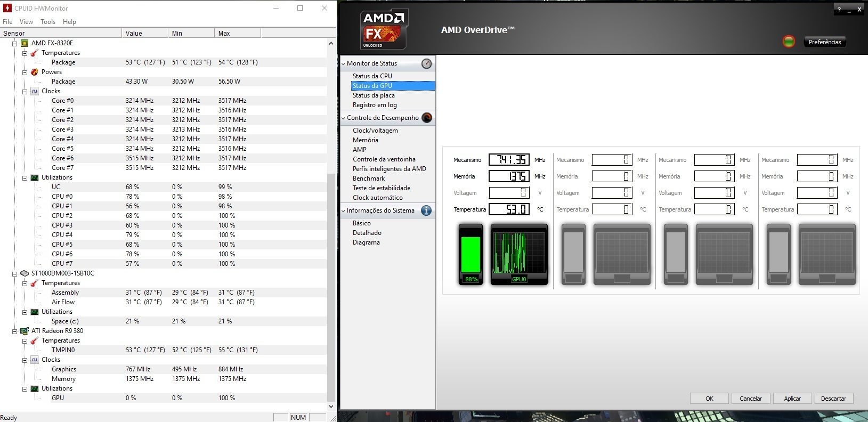868x422 pixels.
Task: Open Perfis inteligentes da AMD
Action: click(x=389, y=169)
